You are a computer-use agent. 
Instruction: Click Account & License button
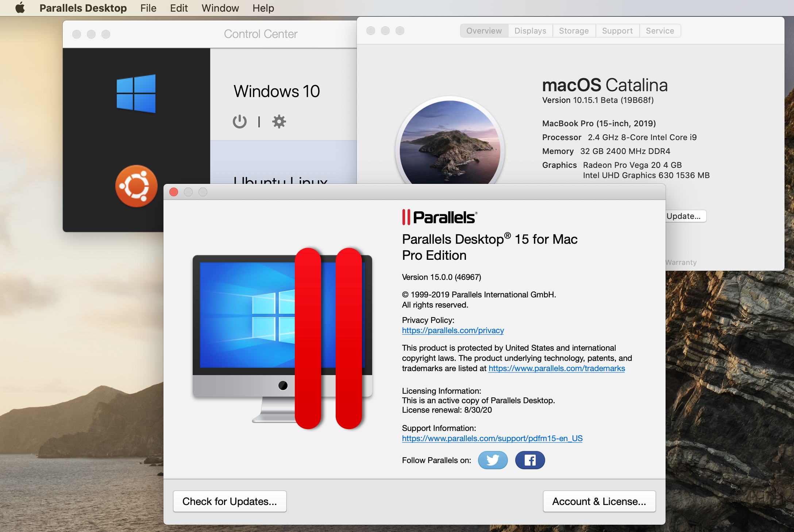[599, 501]
